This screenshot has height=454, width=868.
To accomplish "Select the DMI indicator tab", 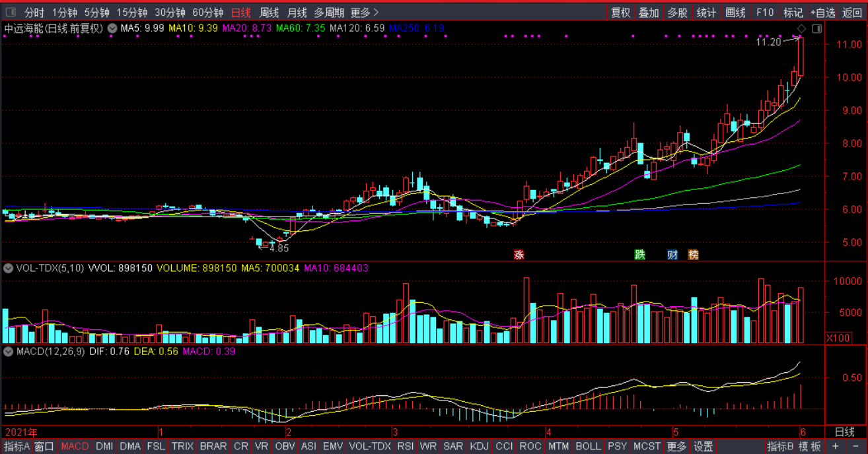I will (x=104, y=447).
